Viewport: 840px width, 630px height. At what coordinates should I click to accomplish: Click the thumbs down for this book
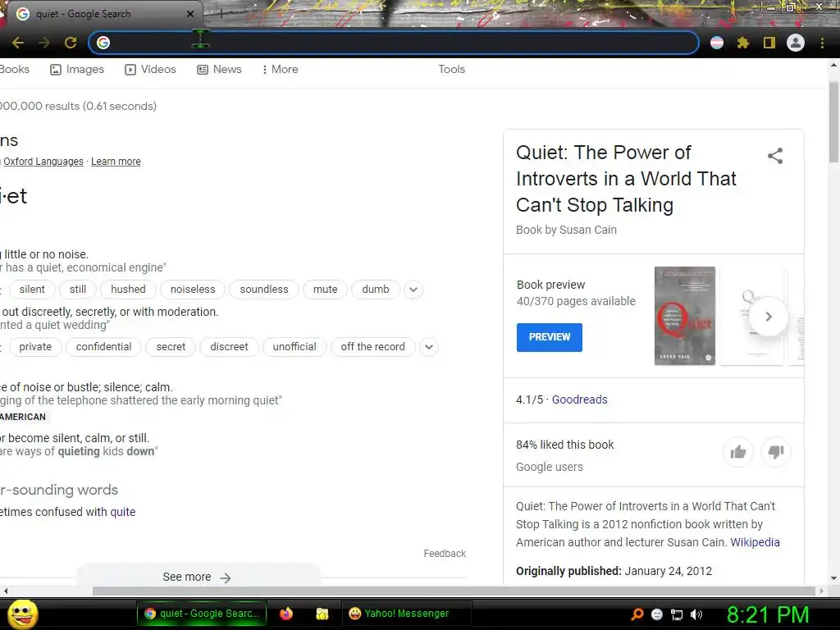[776, 452]
